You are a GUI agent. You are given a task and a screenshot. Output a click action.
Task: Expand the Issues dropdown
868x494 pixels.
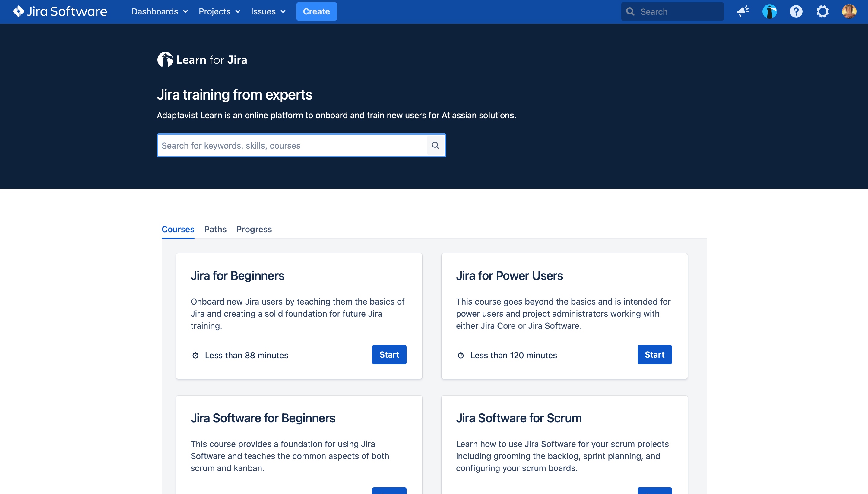[x=268, y=11]
